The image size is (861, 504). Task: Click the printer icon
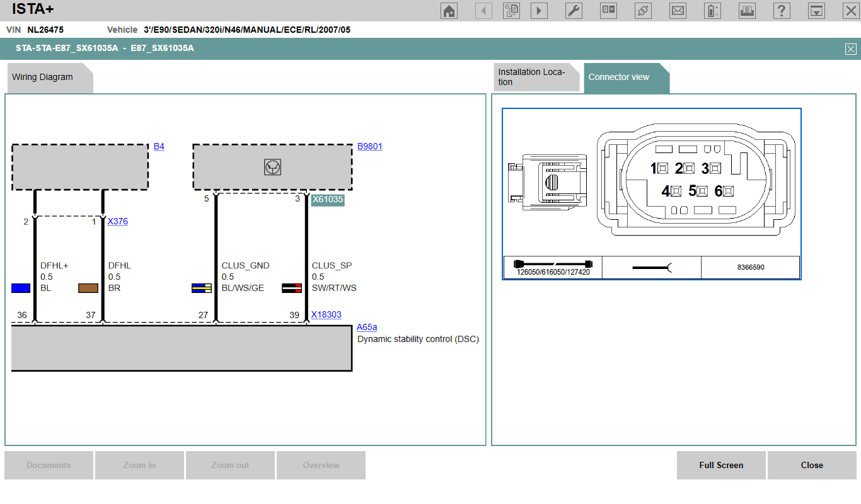[747, 11]
